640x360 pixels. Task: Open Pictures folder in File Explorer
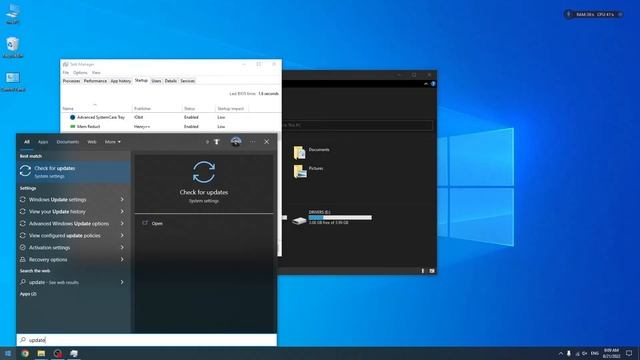pos(309,171)
